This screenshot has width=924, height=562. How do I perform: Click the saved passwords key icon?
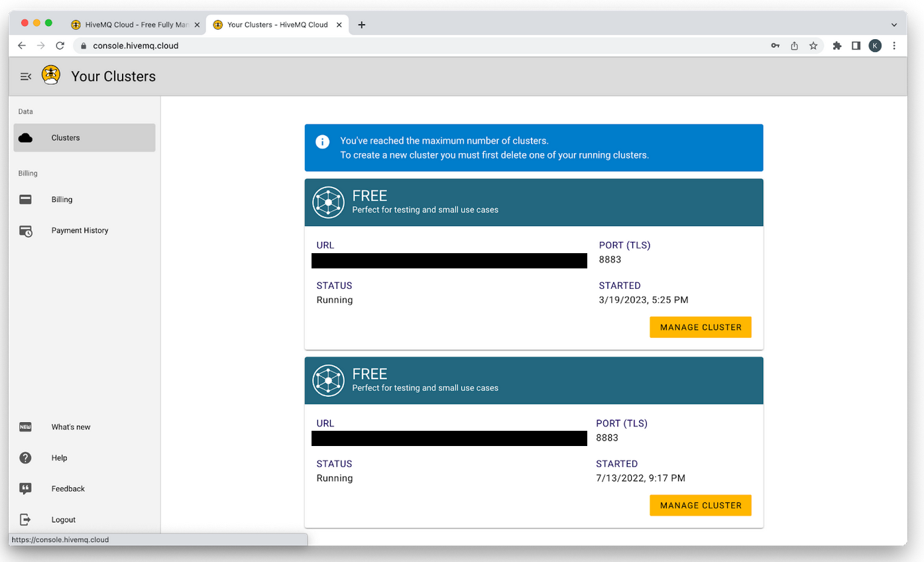coord(775,46)
